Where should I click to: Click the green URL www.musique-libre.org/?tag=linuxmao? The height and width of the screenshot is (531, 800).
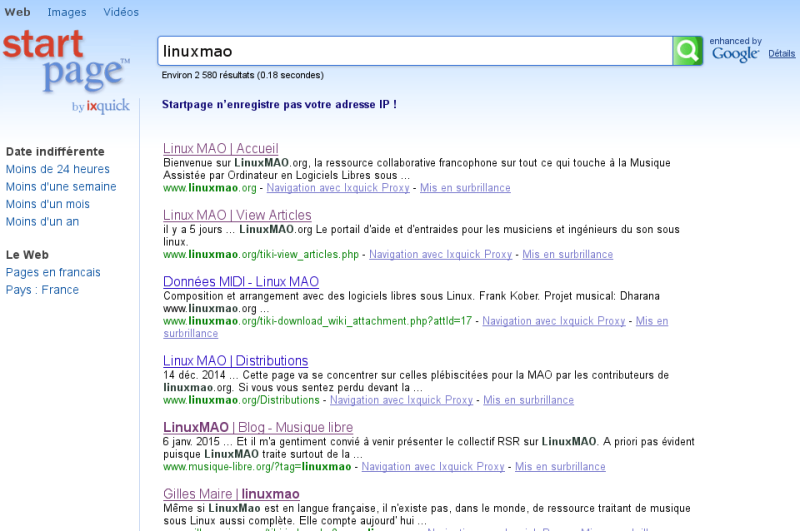click(257, 466)
